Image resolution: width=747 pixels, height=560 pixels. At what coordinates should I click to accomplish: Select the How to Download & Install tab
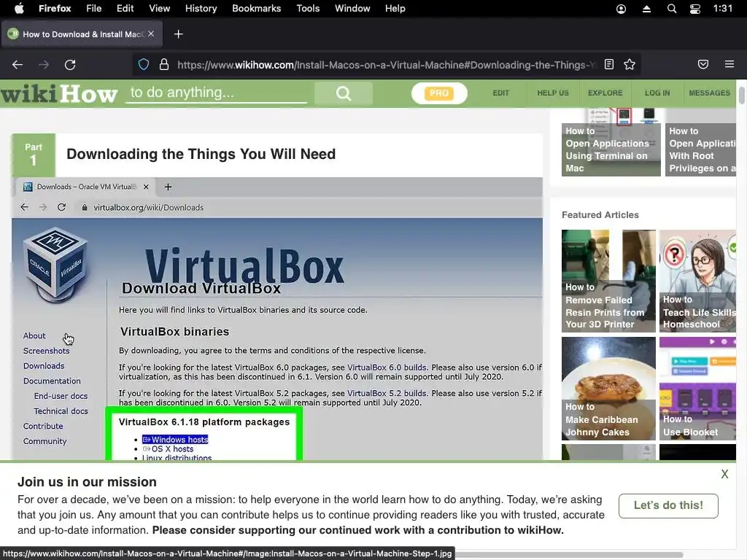click(82, 34)
